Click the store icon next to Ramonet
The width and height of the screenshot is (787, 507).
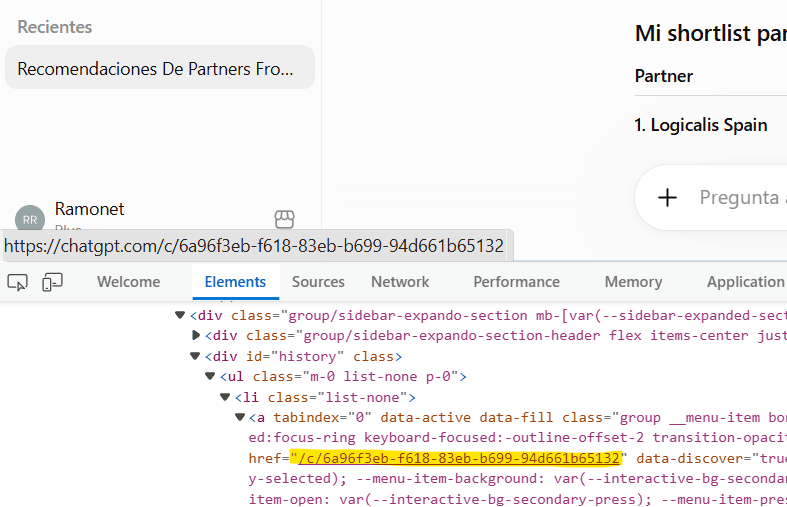click(284, 219)
